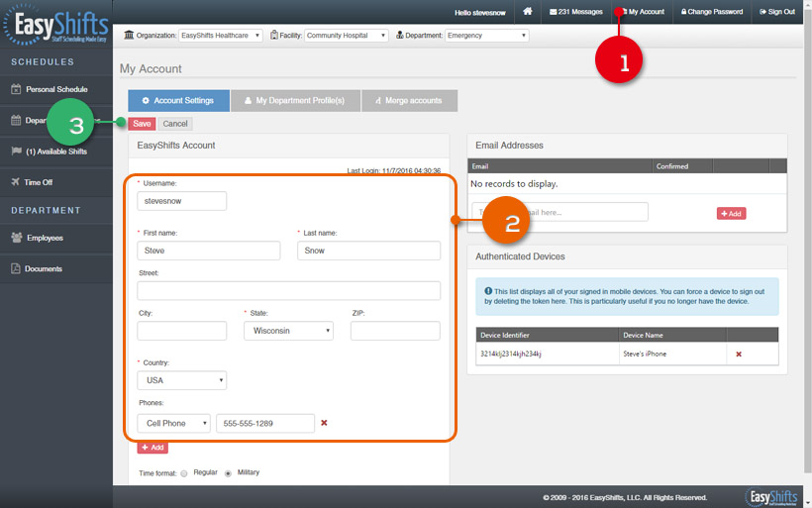Viewport: 812px width, 508px height.
Task: Click the Confirmed column header
Action: (682, 166)
